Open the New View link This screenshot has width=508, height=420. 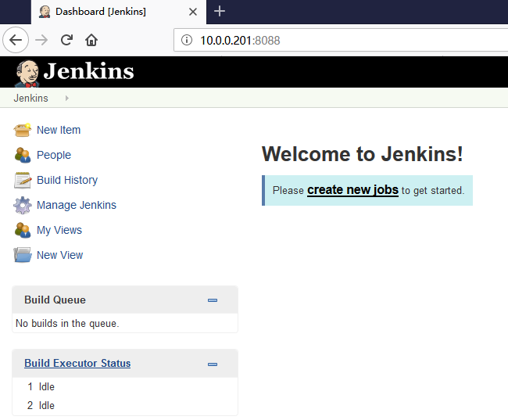click(60, 255)
